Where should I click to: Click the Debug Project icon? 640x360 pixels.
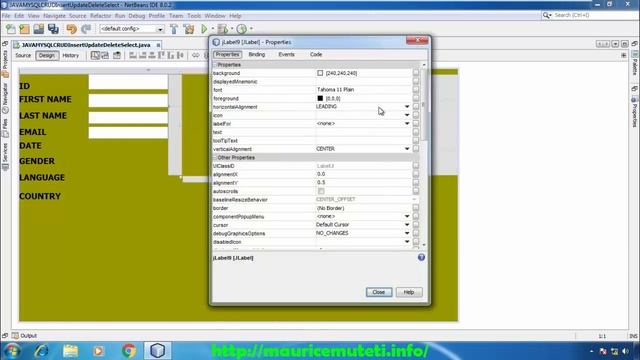(223, 29)
